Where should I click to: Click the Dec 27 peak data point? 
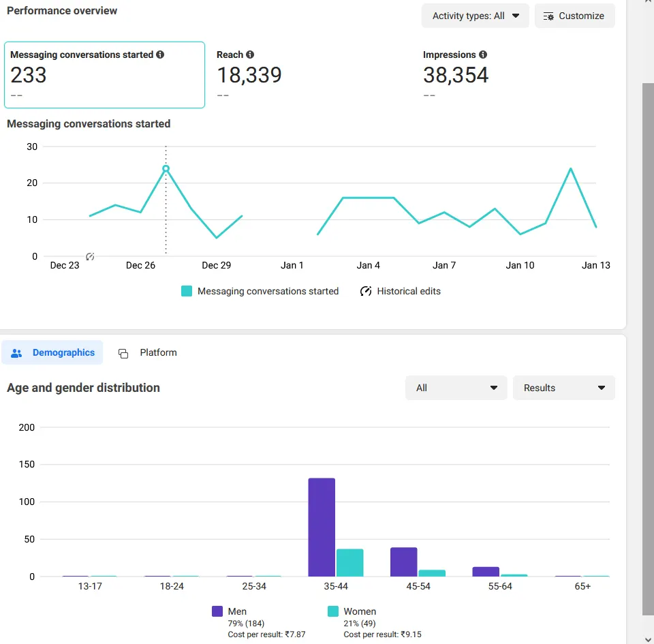click(x=166, y=168)
